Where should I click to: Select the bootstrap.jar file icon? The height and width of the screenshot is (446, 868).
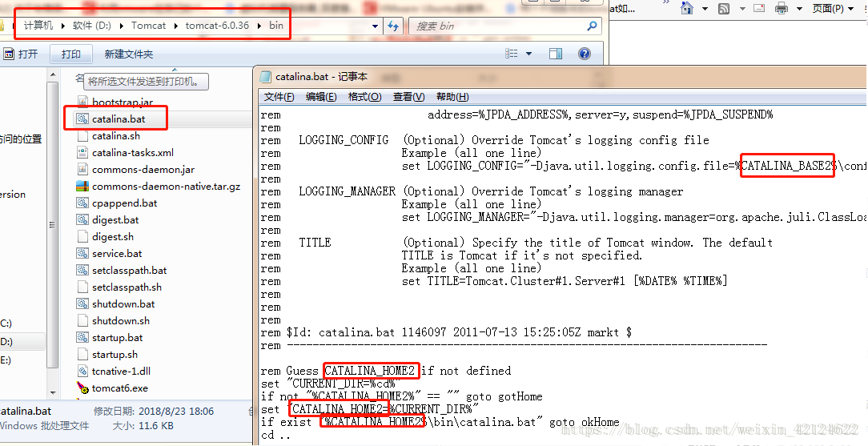(82, 102)
